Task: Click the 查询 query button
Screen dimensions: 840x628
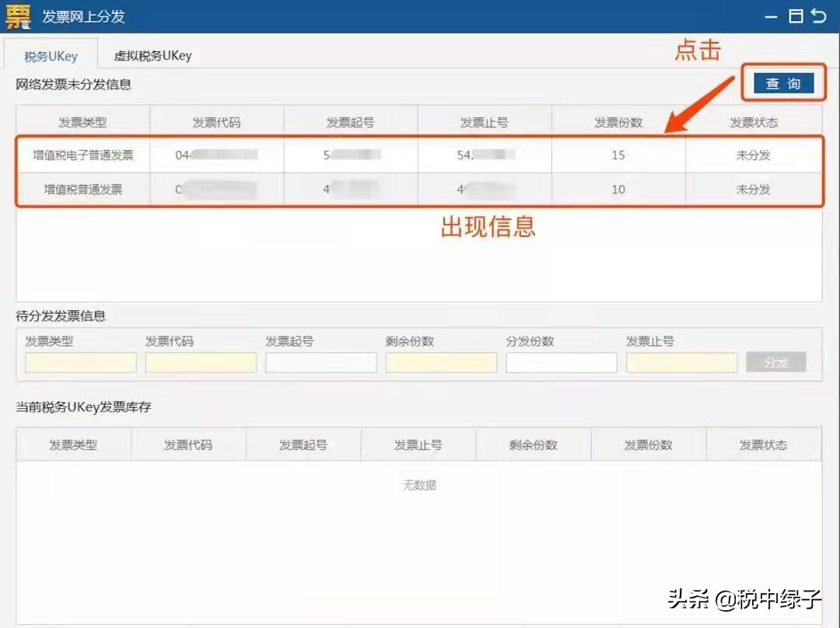Action: tap(785, 83)
